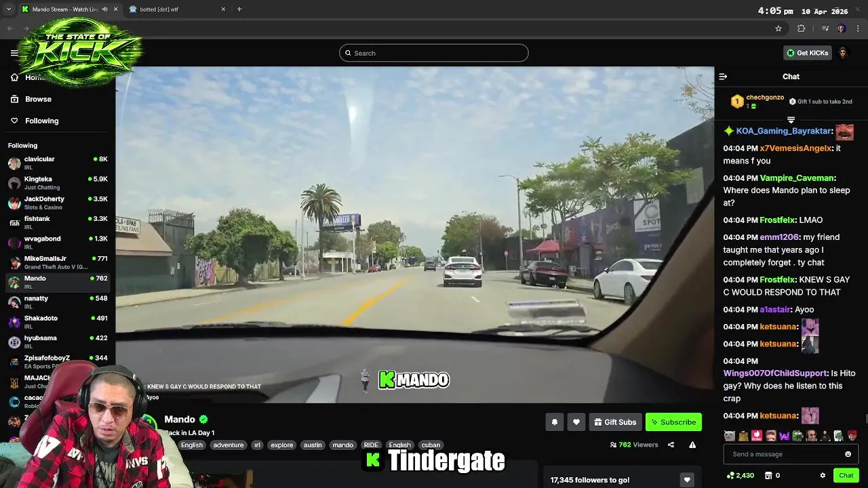868x488 pixels.
Task: Open fishtank channel in following list
Action: point(58,222)
